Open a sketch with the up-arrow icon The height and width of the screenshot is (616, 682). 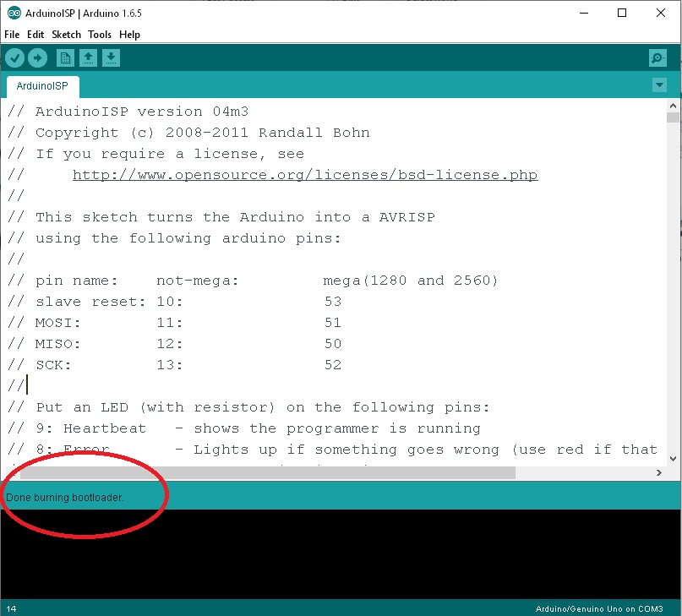(x=88, y=57)
